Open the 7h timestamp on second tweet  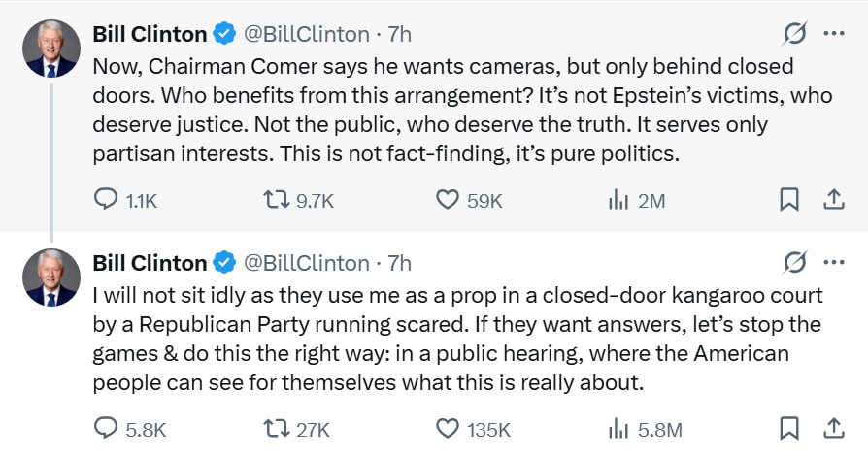pos(400,263)
